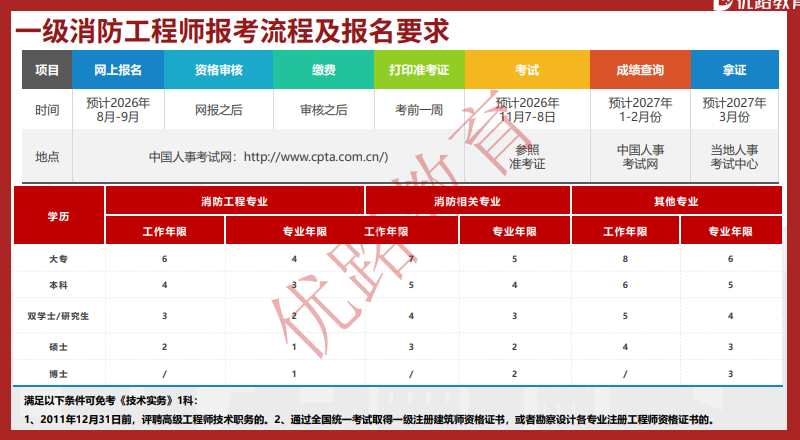Image resolution: width=800 pixels, height=440 pixels.
Task: Click 工作年限 under 消防工程专业
Action: (x=164, y=231)
